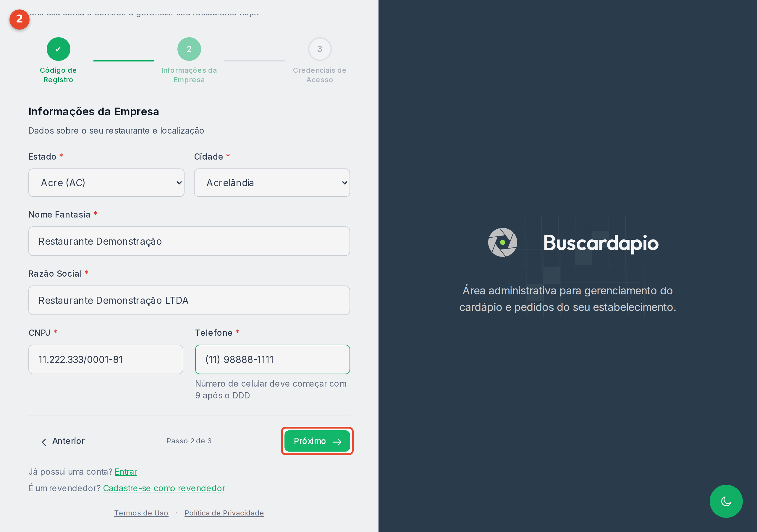Click the phone hint about starting with 9
This screenshot has width=757, height=532.
tap(271, 389)
